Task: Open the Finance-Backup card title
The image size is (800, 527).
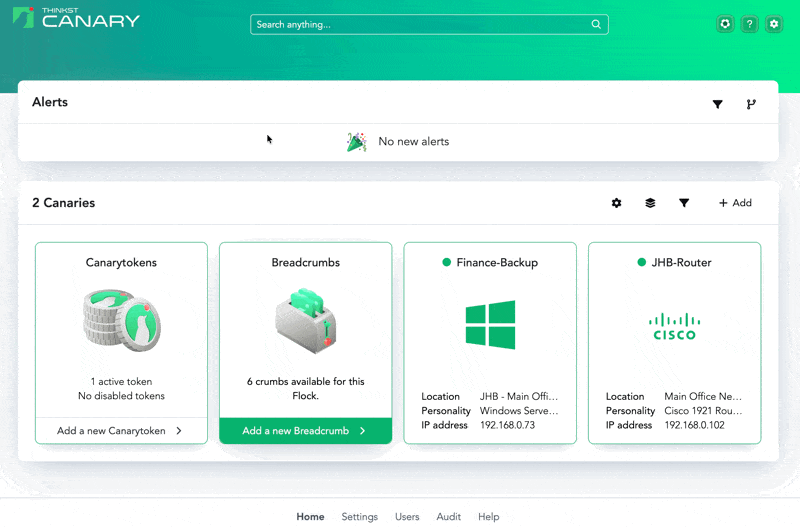Action: (497, 262)
